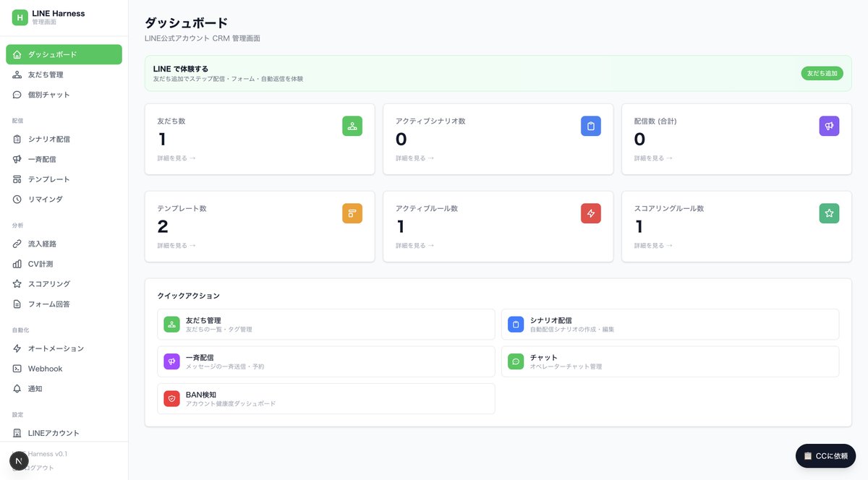Click the link icon beside 流入経路
This screenshot has height=480, width=868.
coord(17,244)
